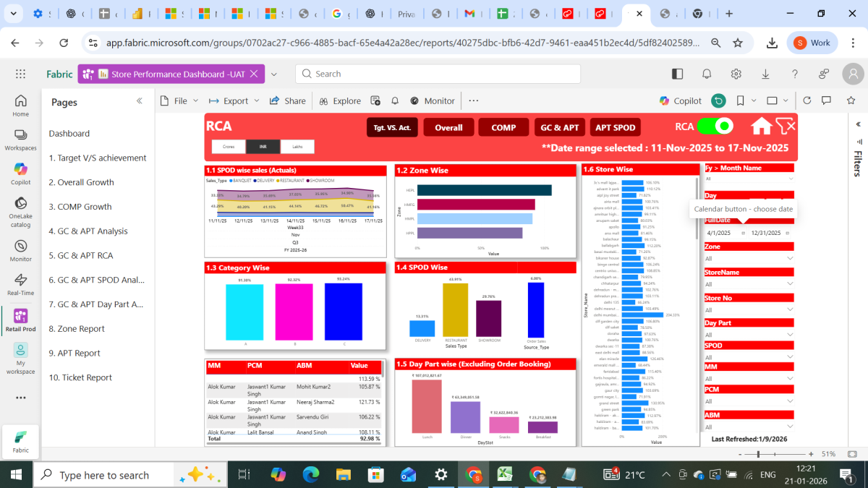The image size is (868, 488).
Task: Click the home icon in report header
Action: [761, 127]
